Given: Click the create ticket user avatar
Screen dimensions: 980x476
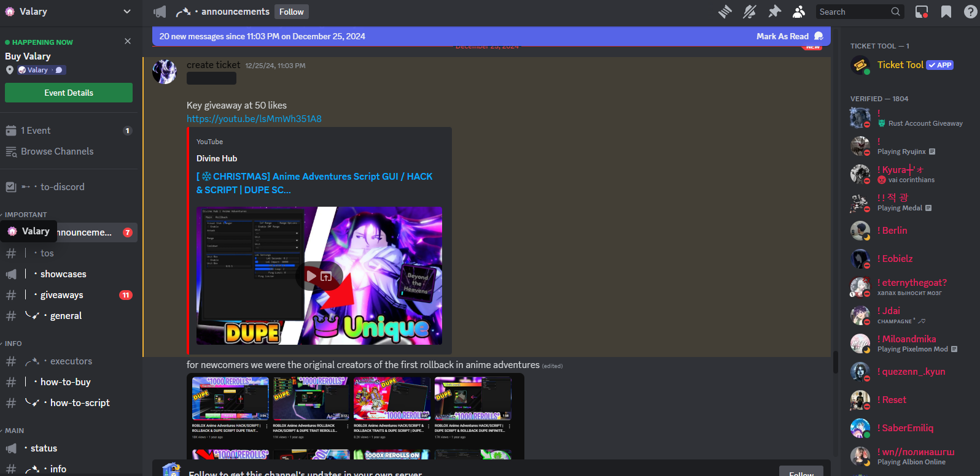Looking at the screenshot, I should [x=165, y=72].
